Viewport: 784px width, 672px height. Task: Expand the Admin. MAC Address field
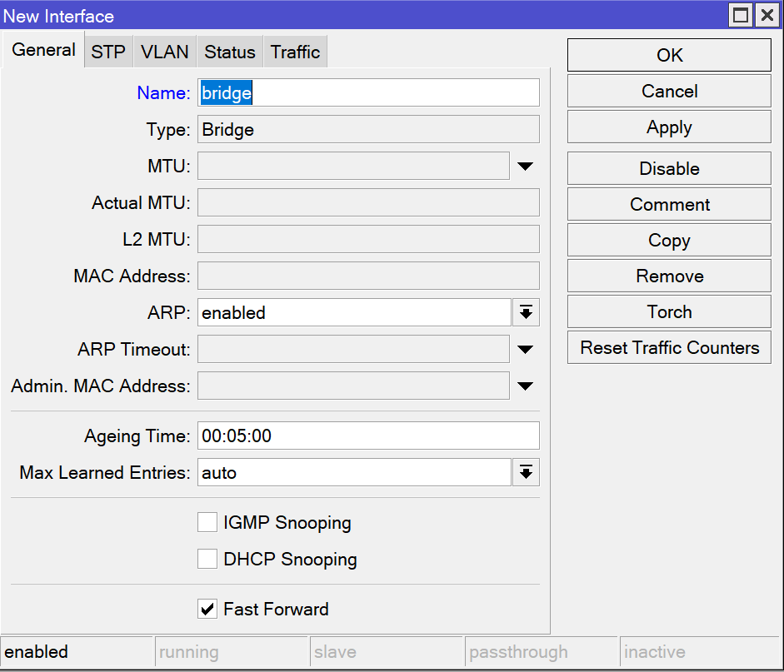[x=525, y=386]
